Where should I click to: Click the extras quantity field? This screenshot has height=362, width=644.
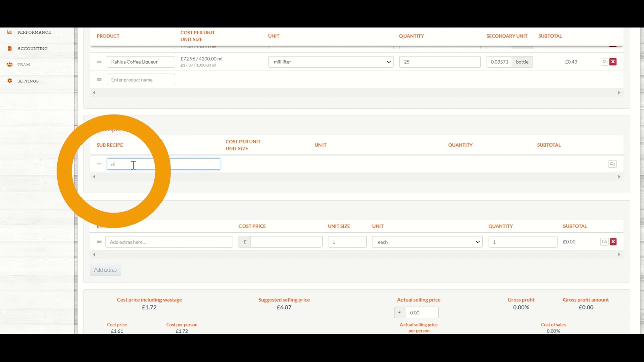pos(523,242)
